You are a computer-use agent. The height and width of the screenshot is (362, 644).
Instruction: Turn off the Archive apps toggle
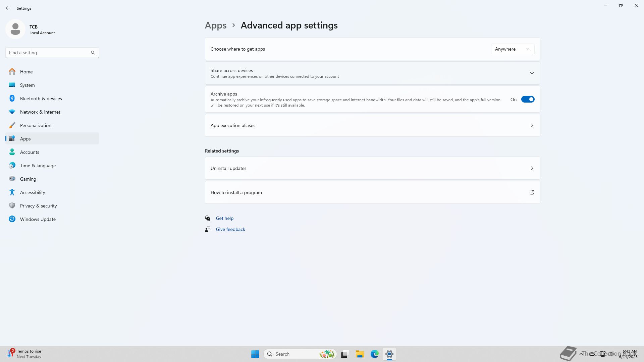[528, 100]
